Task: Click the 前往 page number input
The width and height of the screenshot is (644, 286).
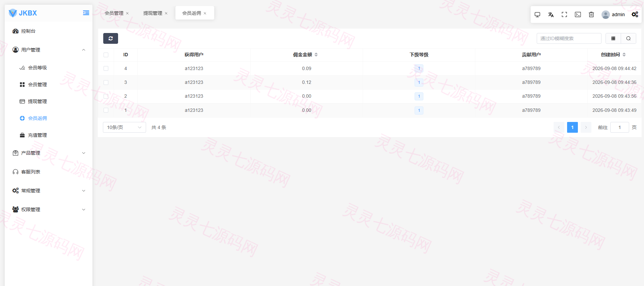Action: point(620,127)
